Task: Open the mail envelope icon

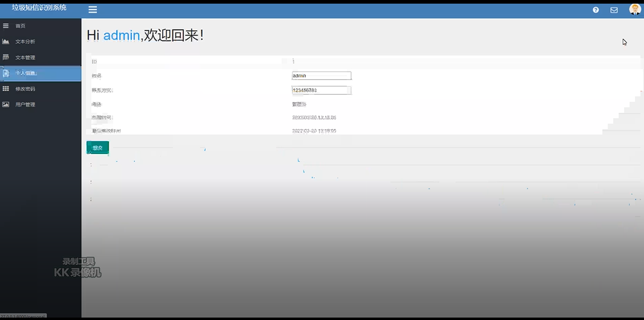Action: pos(614,10)
